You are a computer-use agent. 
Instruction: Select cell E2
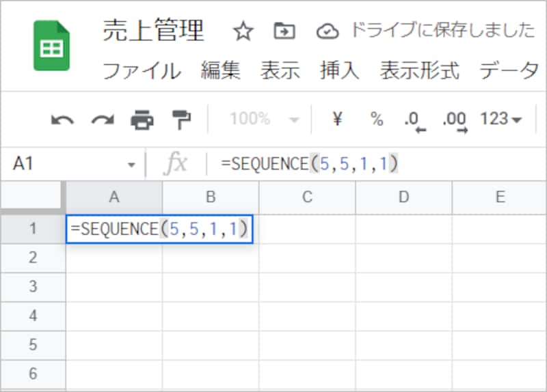coord(500,258)
